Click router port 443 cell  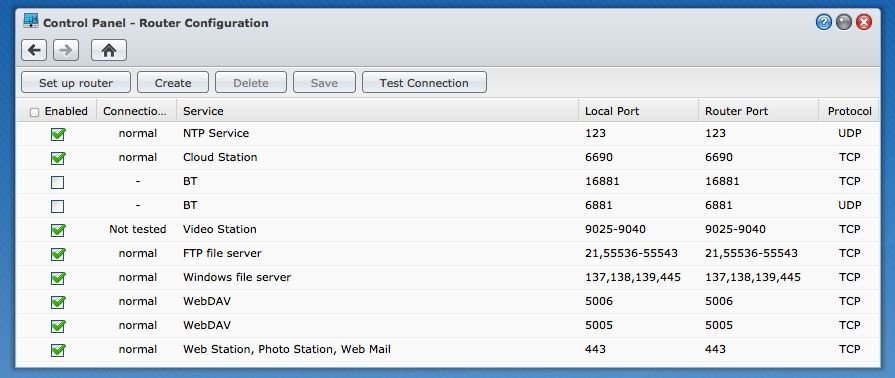[x=715, y=349]
